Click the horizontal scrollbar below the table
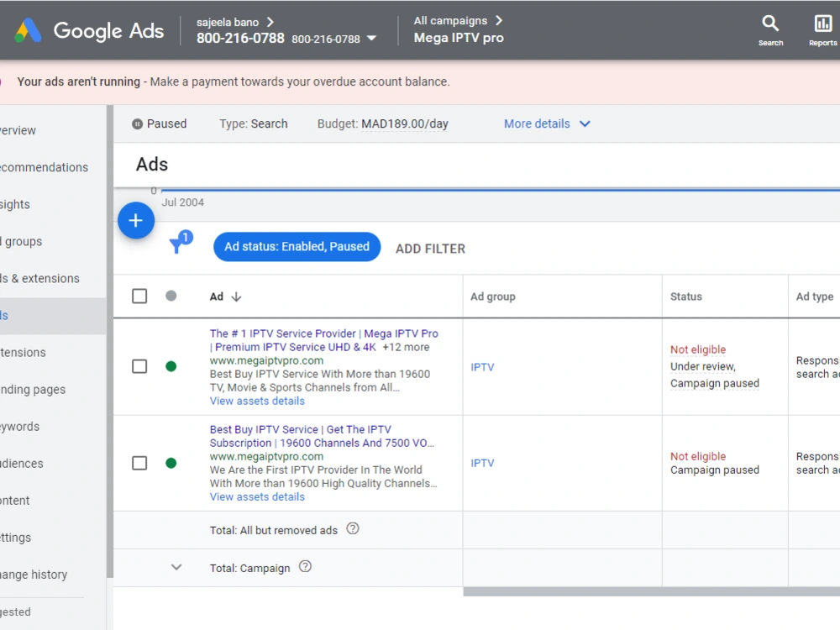The height and width of the screenshot is (630, 840). pyautogui.click(x=652, y=591)
